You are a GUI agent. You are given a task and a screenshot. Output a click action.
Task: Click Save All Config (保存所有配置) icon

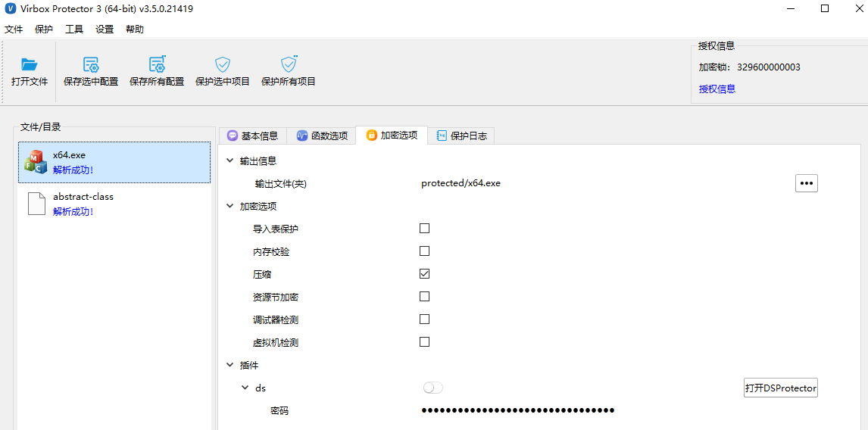point(158,64)
